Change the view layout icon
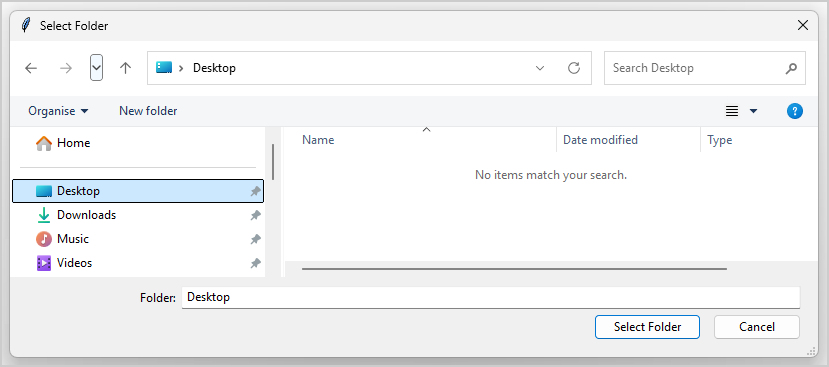Viewport: 829px width, 367px height. coord(732,111)
